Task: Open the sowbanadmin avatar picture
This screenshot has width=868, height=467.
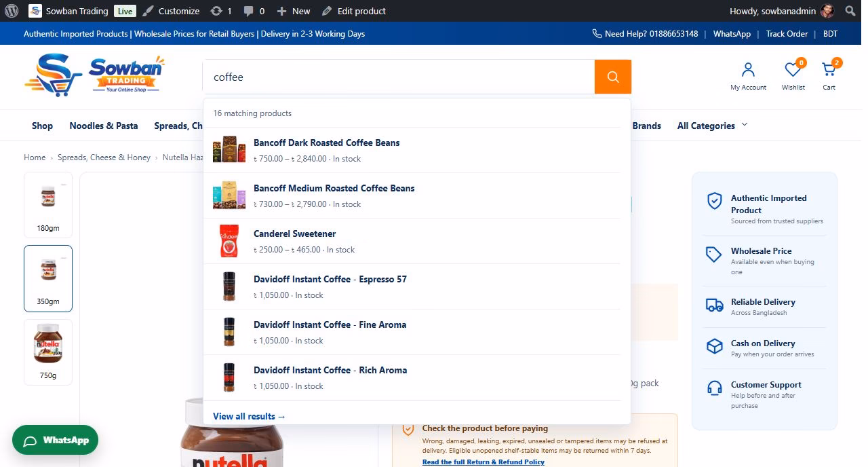Action: pyautogui.click(x=827, y=11)
